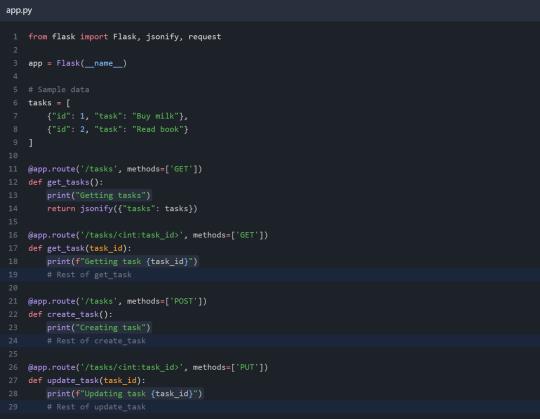Click the "Buy milk" string
540x419 pixels.
(x=156, y=116)
